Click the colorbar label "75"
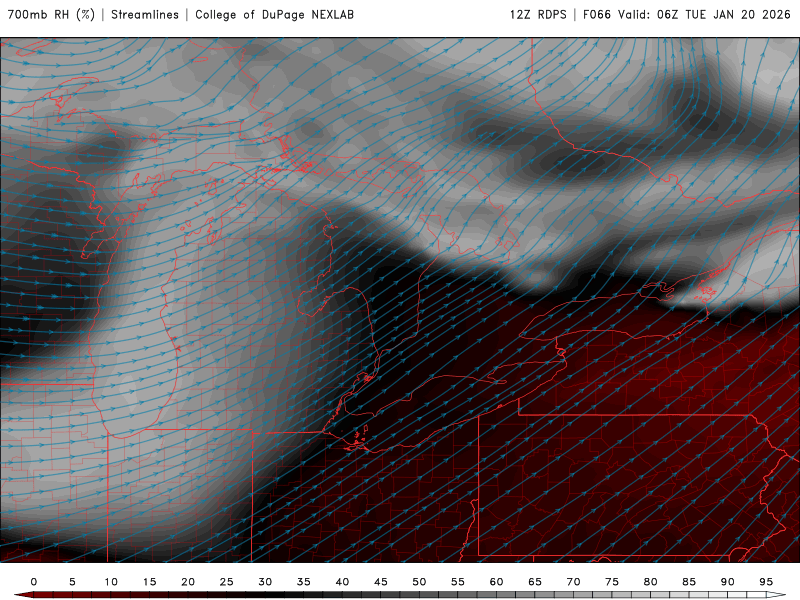800x600 pixels. click(612, 582)
